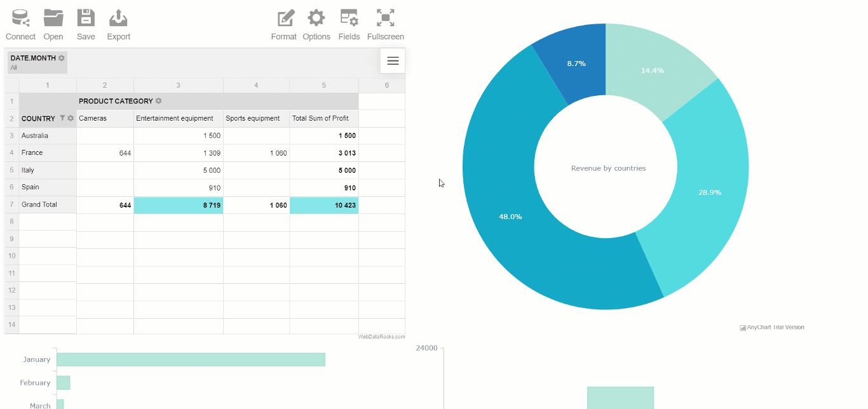Select Australia's Entertainment equipment value 1 500
868x409 pixels.
click(179, 136)
